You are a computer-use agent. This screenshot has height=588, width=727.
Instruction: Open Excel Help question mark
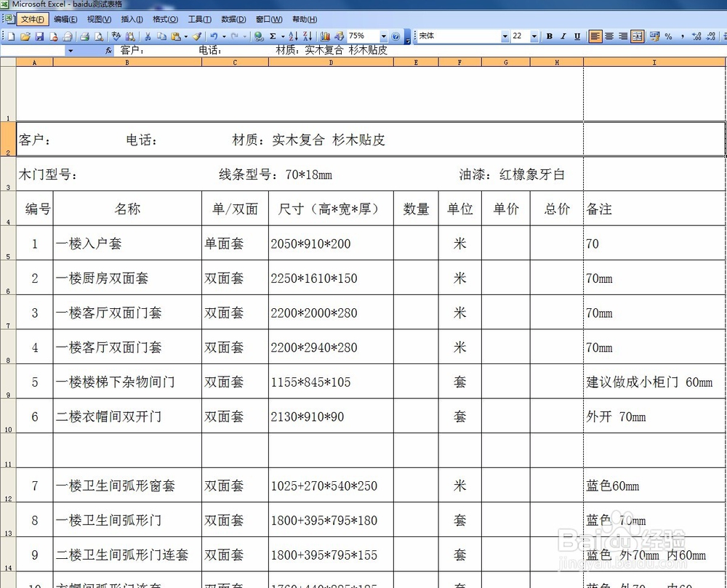[395, 36]
